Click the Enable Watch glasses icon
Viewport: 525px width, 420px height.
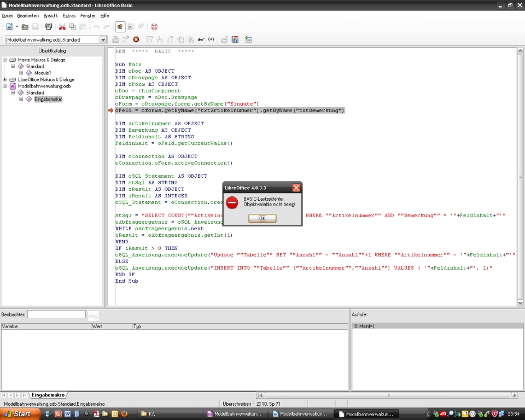(x=201, y=39)
